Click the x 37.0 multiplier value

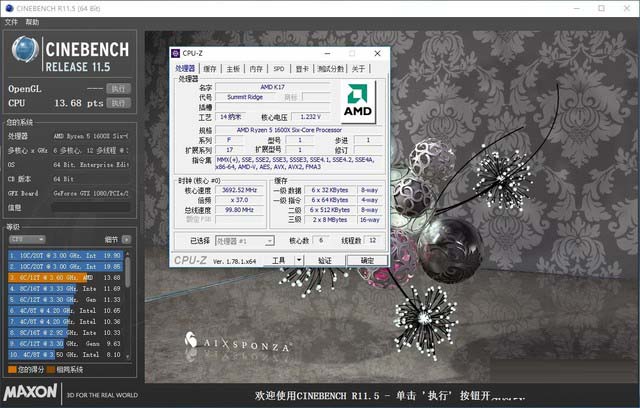pos(239,200)
